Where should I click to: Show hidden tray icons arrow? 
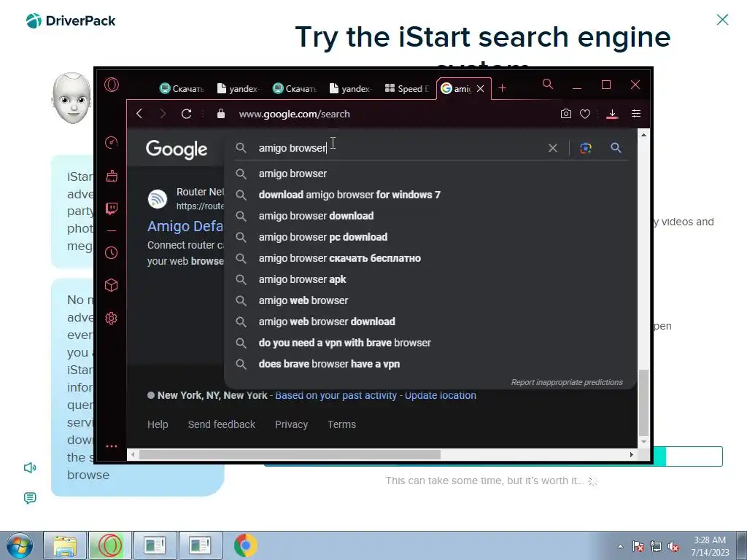620,546
